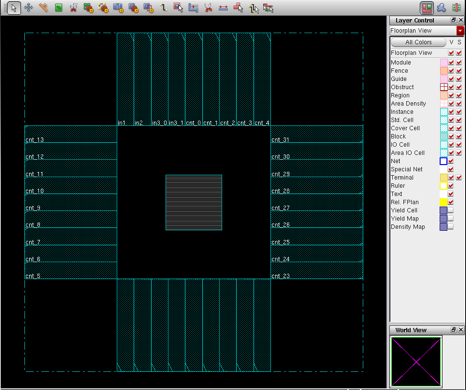
Task: Undock the World View panel
Action: 454,330
